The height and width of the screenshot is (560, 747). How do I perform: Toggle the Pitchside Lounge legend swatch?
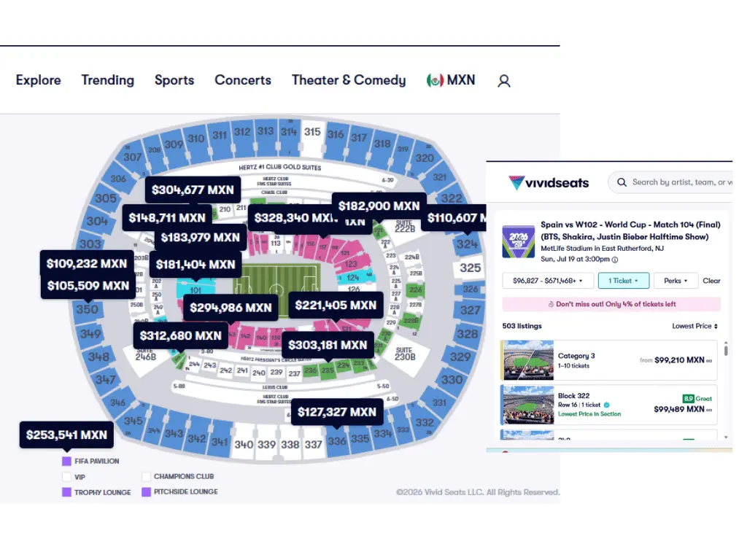(146, 492)
